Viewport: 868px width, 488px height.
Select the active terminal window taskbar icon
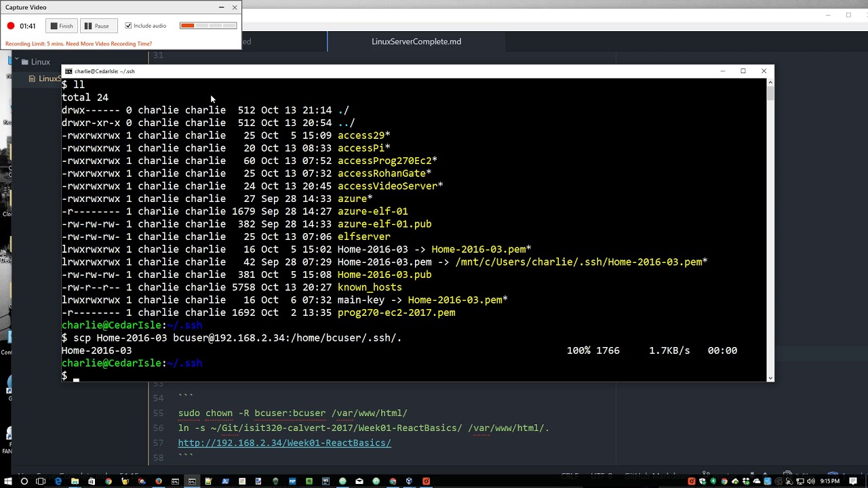(192, 481)
